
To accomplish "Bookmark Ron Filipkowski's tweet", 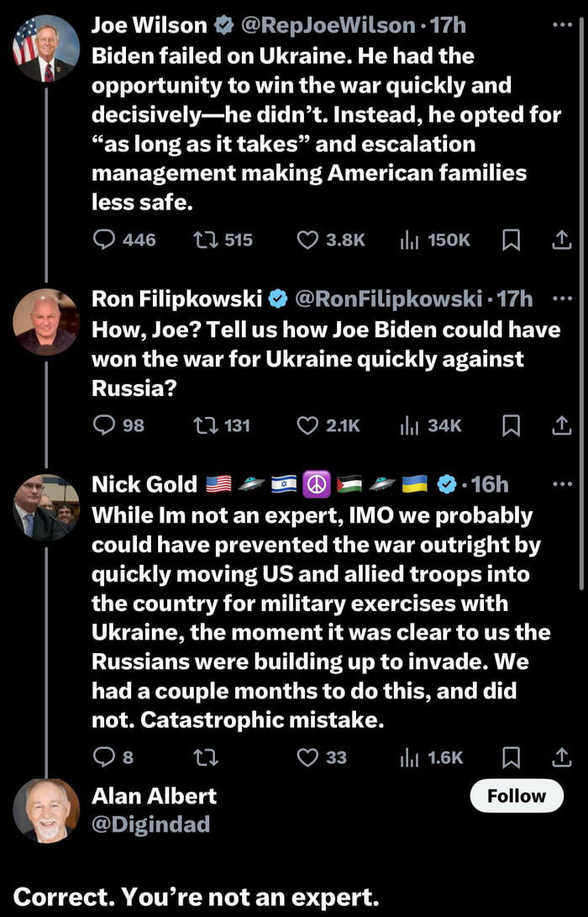I will (510, 425).
